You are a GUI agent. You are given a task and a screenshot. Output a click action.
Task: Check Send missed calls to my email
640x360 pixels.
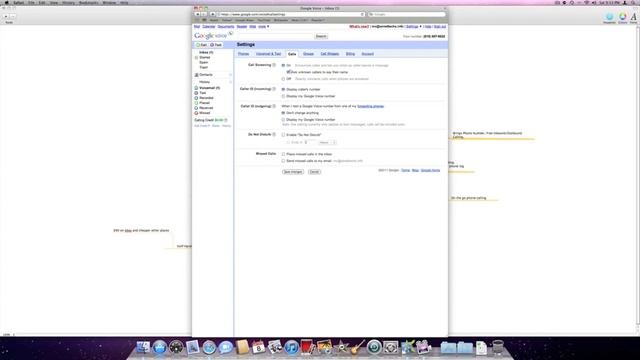coord(283,161)
